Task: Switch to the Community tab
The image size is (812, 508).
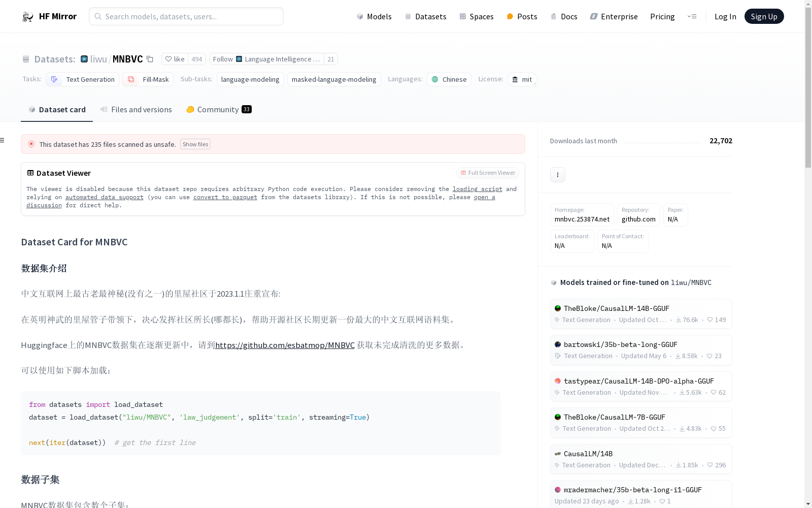Action: 219,109
